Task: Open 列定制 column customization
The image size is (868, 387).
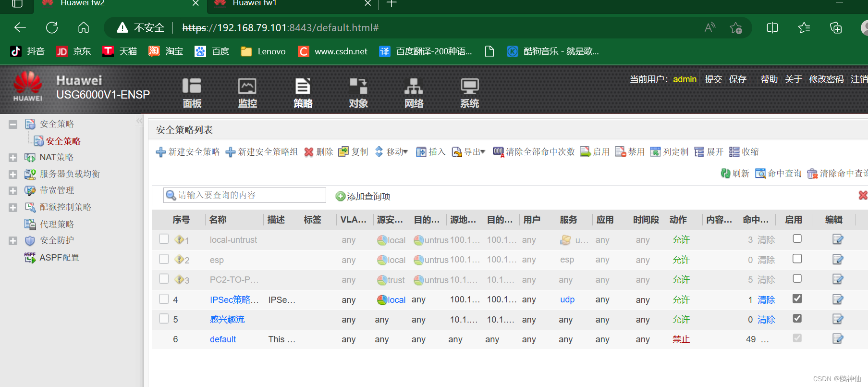Action: (x=669, y=152)
